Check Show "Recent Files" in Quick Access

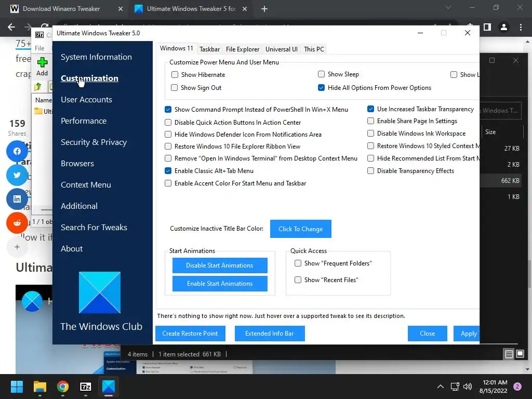coord(298,280)
